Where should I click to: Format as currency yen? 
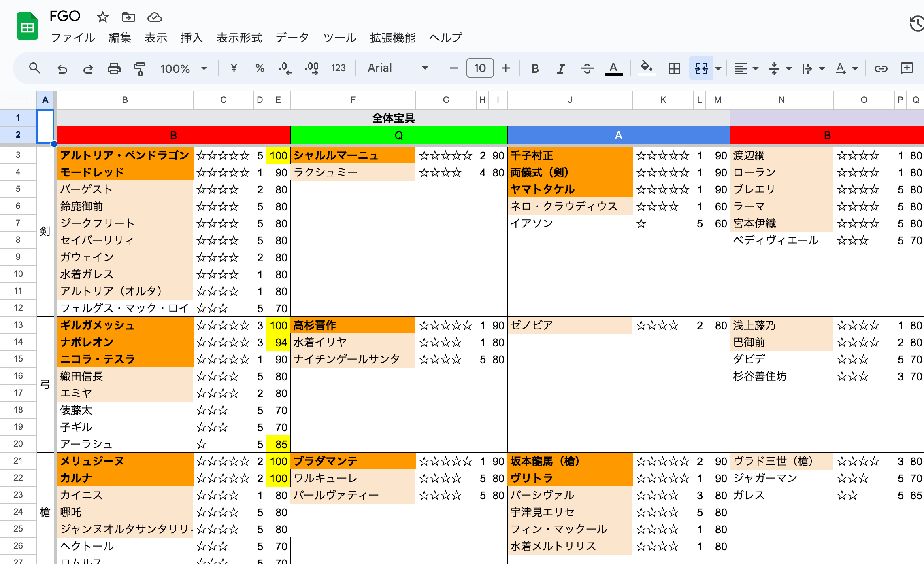[234, 68]
